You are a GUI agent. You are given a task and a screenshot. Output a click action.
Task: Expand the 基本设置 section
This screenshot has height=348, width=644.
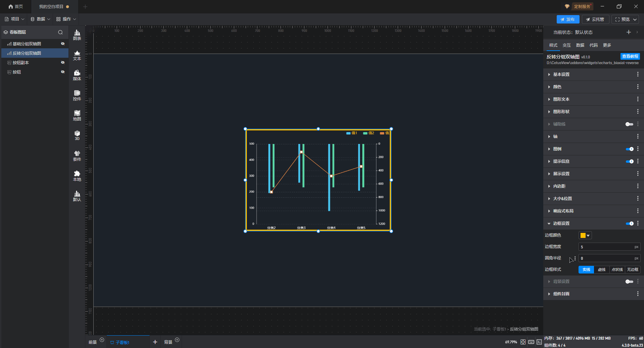(x=561, y=74)
